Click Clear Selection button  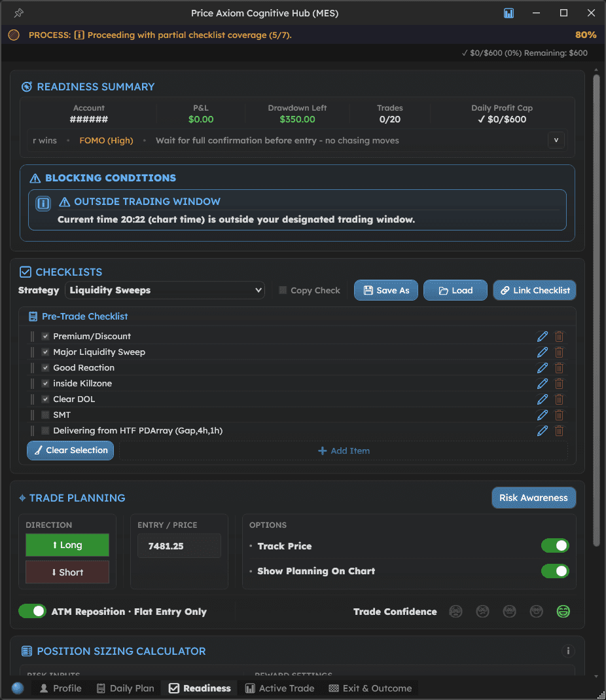pyautogui.click(x=71, y=451)
